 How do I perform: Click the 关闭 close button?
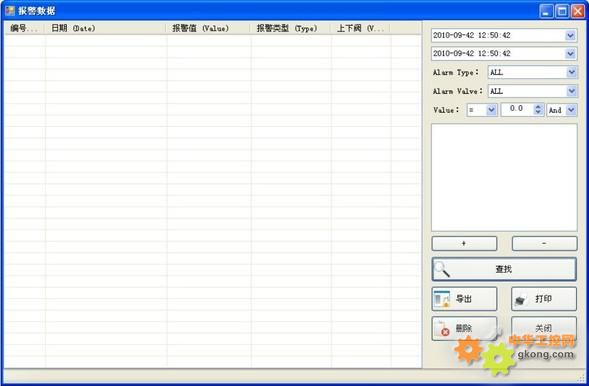pyautogui.click(x=544, y=329)
